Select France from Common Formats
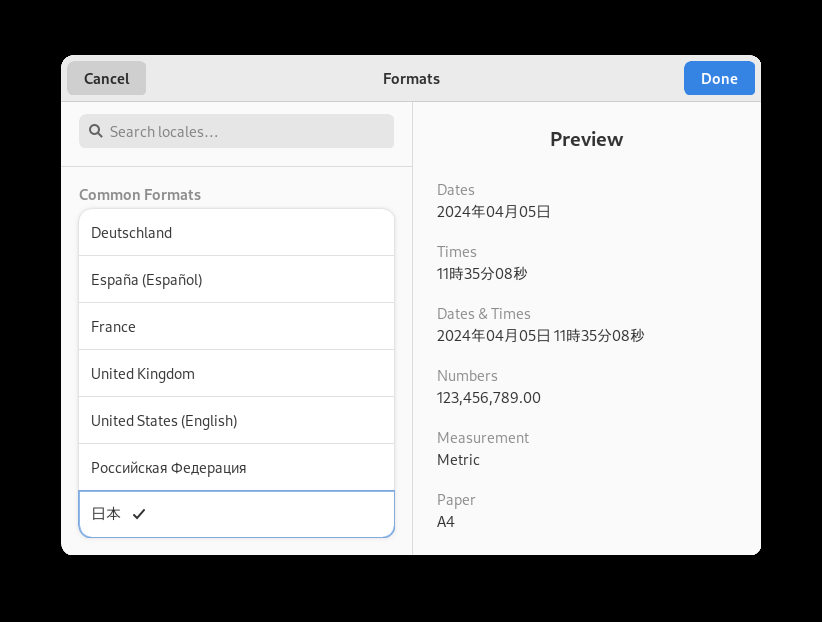Viewport: 822px width, 622px height. coord(236,326)
